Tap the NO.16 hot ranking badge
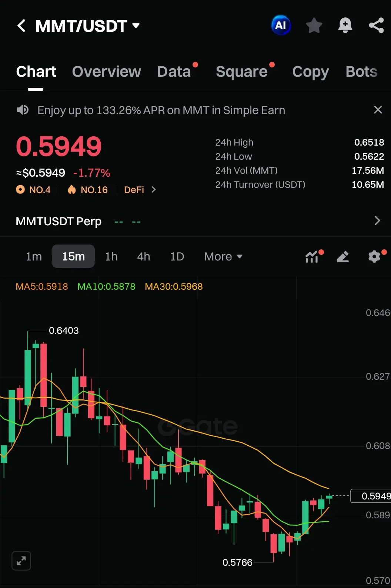Screen dimensions: 391x588 tap(88, 190)
